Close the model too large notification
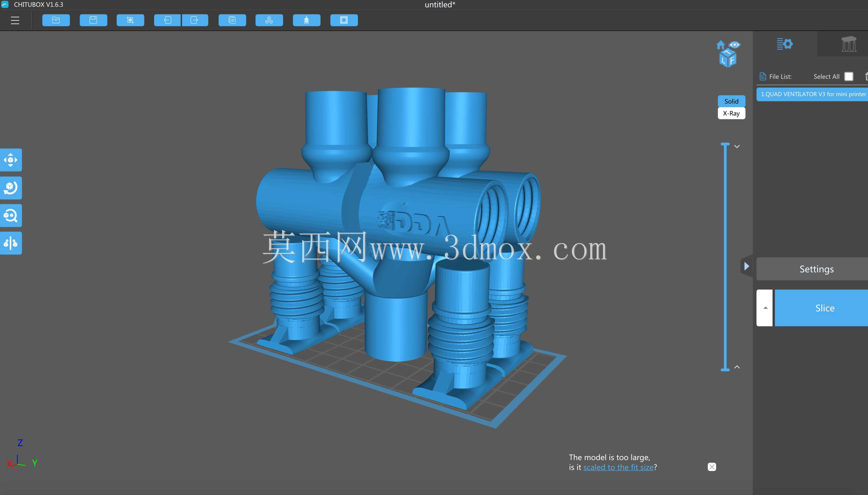Image resolution: width=868 pixels, height=495 pixels. coord(712,467)
